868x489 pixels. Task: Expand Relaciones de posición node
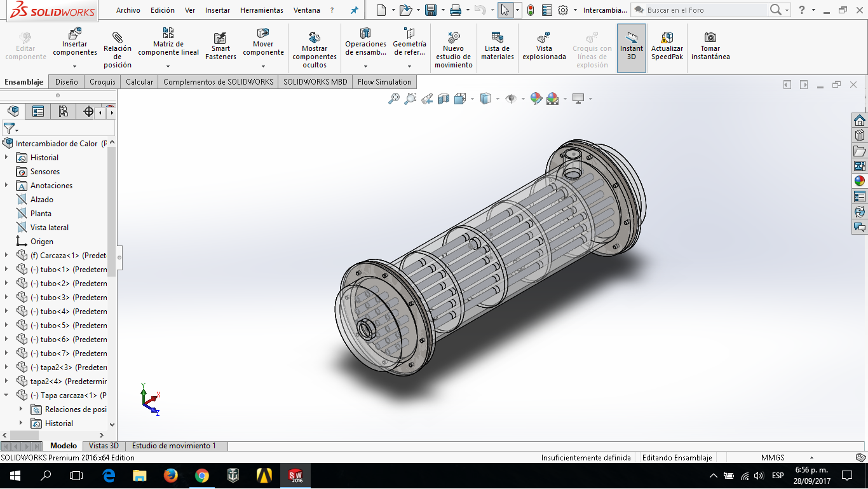pyautogui.click(x=21, y=410)
